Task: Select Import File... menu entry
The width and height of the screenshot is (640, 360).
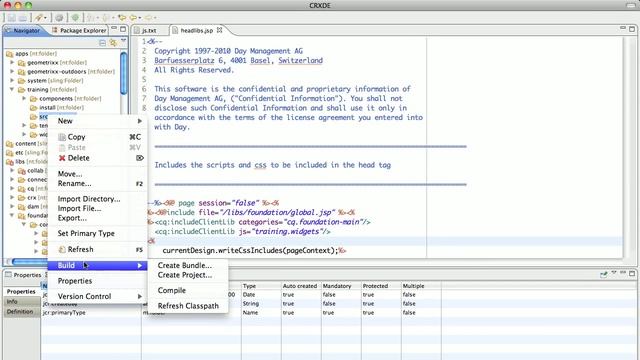Action: click(98, 208)
